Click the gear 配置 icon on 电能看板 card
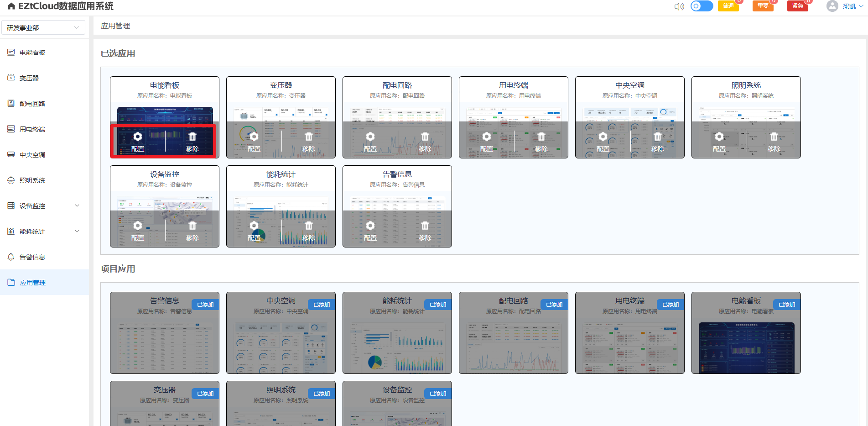Viewport: 868px width, 426px height. coord(137,137)
